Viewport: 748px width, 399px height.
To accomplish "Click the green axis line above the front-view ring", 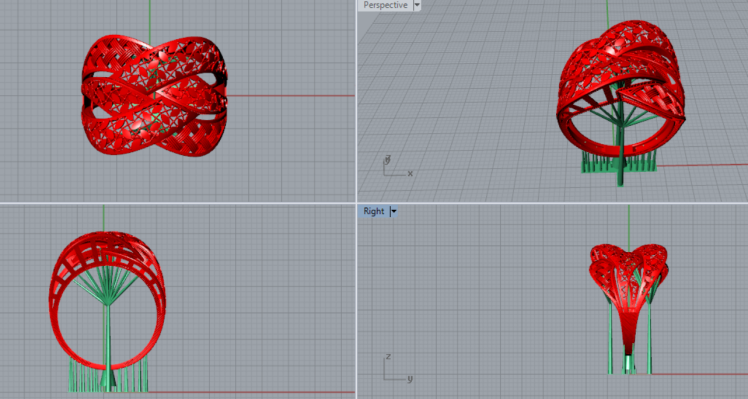I will pos(104,219).
